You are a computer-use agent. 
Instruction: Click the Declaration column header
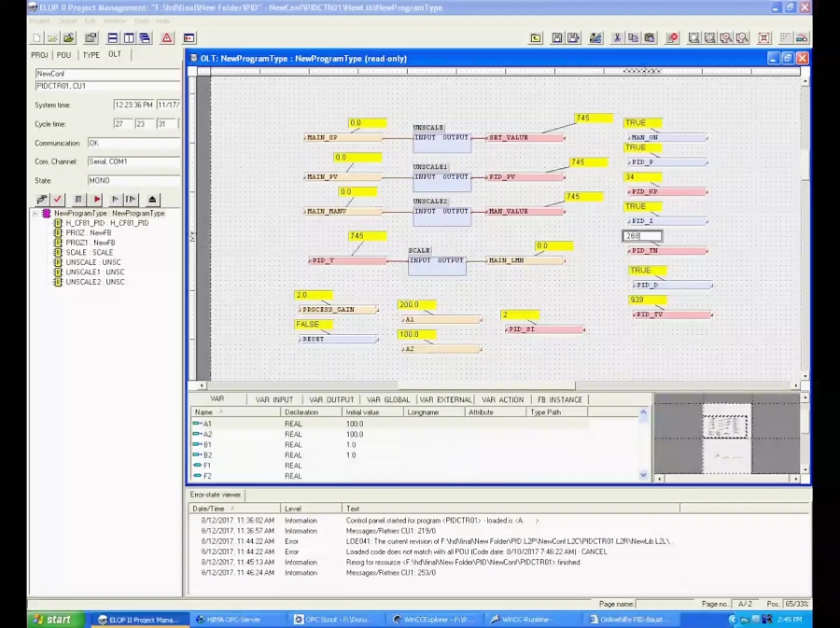coord(301,412)
